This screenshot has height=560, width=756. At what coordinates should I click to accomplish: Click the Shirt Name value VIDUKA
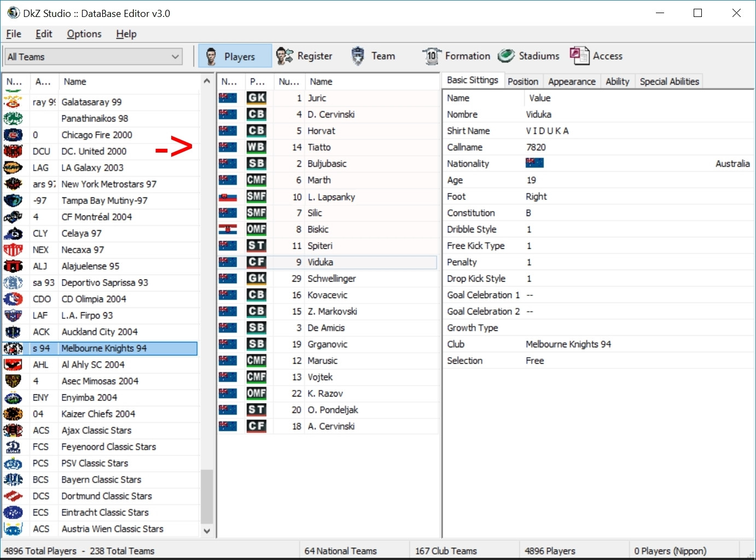tap(547, 131)
